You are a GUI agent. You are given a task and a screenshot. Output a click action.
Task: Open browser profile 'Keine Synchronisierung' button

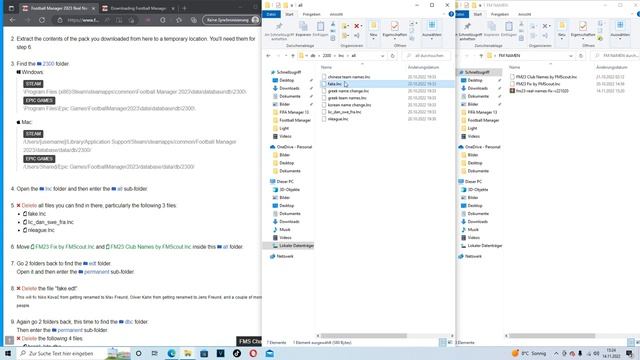click(x=231, y=20)
